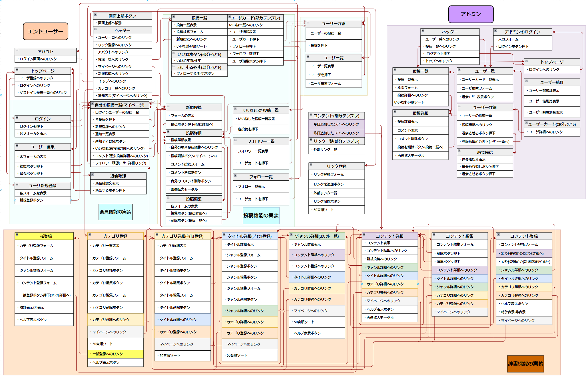Image resolution: width=588 pixels, height=378 pixels.
Task: Collapse the コンテント登録 table
Action: tap(499, 235)
